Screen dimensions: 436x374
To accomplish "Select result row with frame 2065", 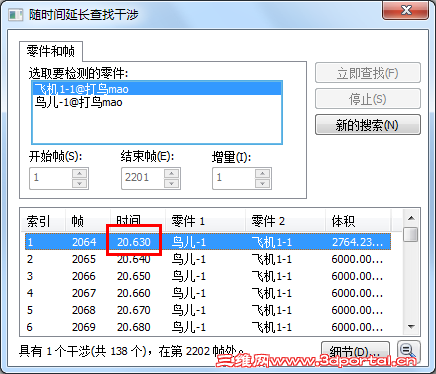I will 208,259.
